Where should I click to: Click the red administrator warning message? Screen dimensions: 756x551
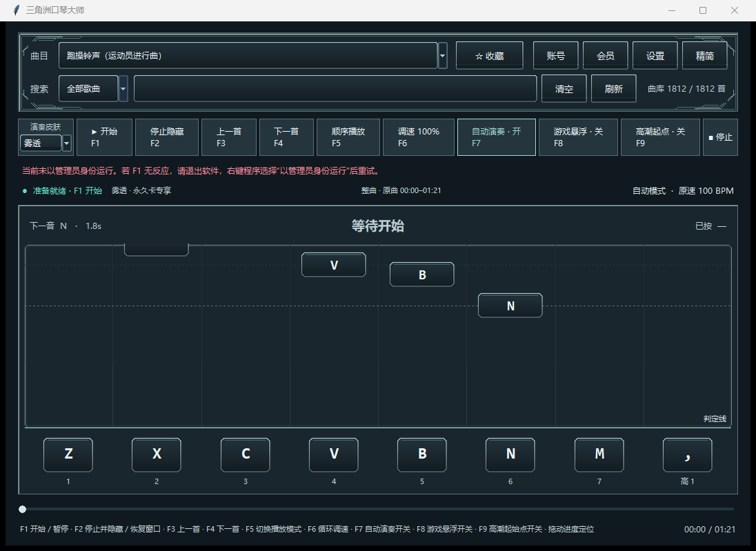click(x=201, y=170)
